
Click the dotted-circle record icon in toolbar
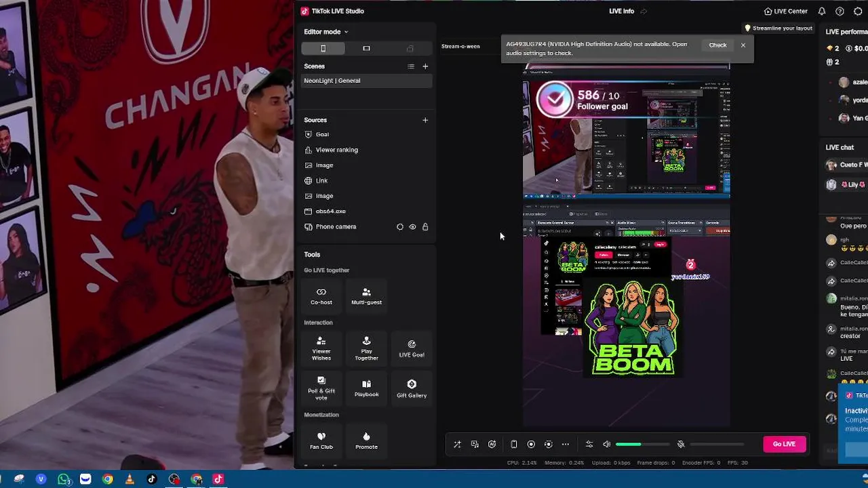tap(549, 445)
